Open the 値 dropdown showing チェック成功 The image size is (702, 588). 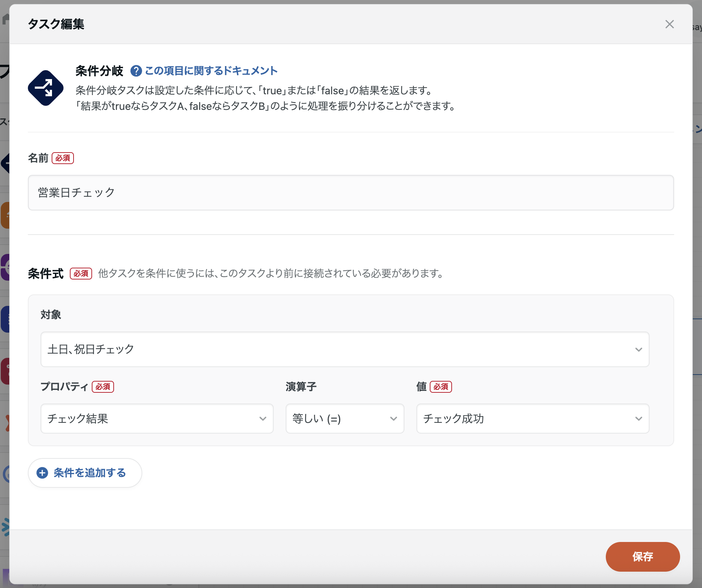point(532,419)
